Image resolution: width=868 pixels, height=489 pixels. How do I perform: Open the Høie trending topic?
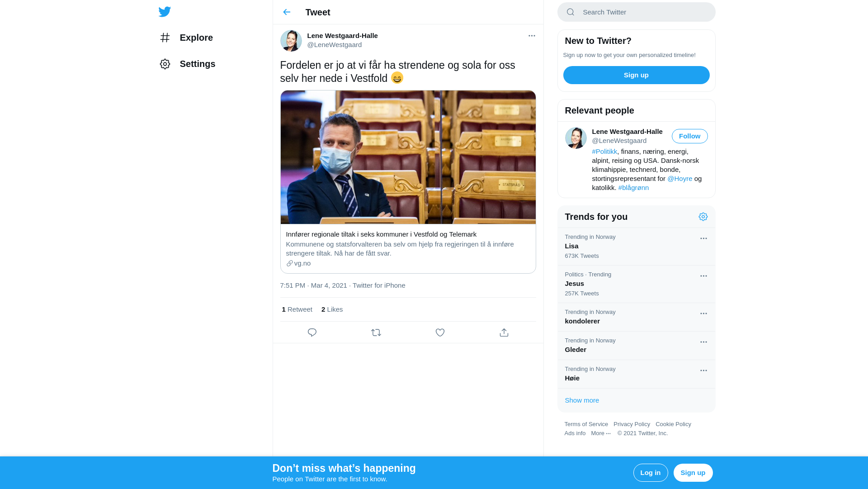click(x=636, y=374)
